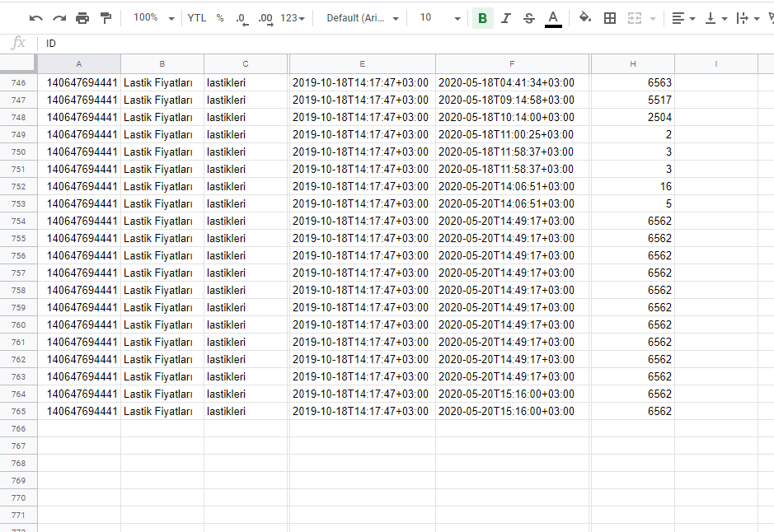
Task: Click the Redo icon
Action: 59,18
